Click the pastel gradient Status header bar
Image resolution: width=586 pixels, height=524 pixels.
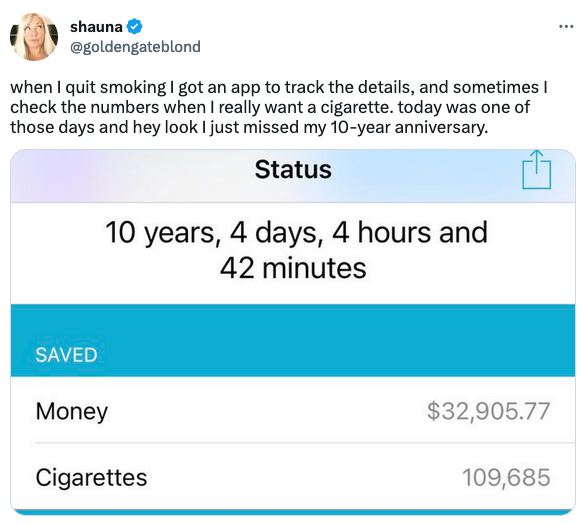[x=293, y=176]
